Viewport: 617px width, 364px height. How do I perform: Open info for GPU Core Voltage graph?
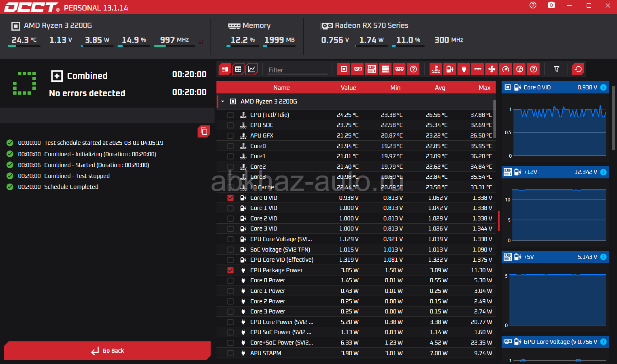(x=603, y=342)
